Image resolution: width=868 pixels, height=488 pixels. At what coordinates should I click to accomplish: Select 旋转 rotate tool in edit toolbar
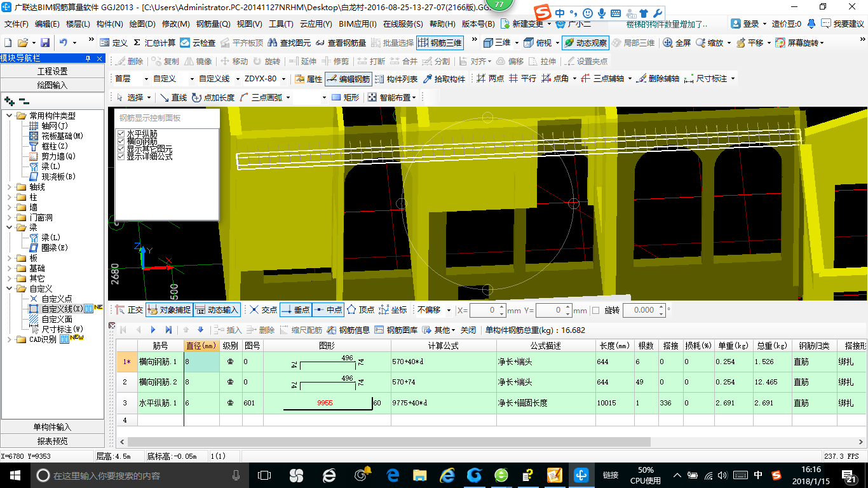pos(266,61)
